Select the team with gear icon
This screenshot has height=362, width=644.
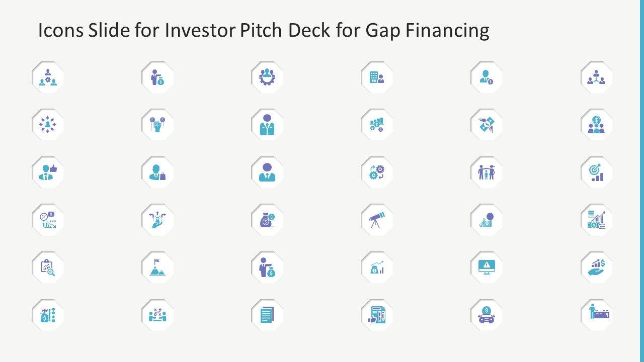48,77
